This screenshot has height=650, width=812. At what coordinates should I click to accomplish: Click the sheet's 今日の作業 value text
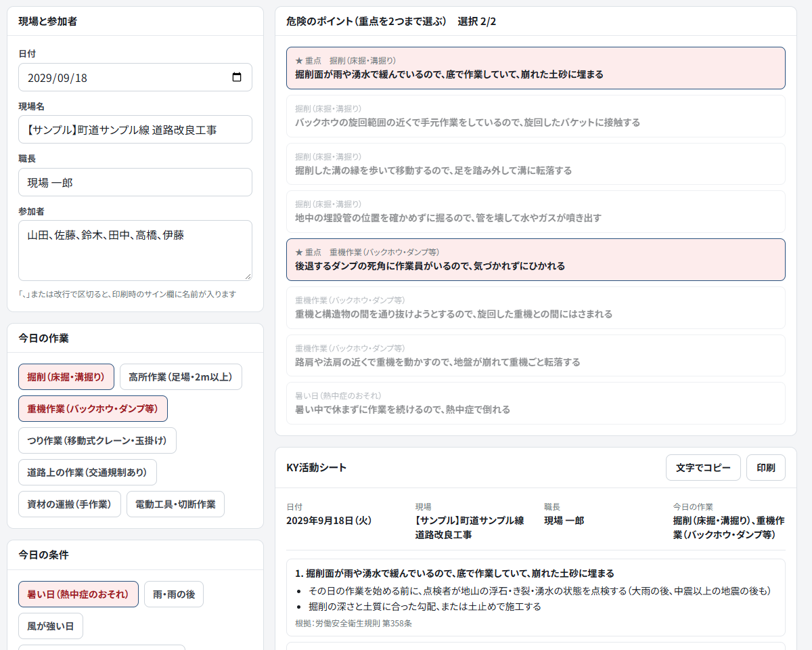[x=729, y=527]
